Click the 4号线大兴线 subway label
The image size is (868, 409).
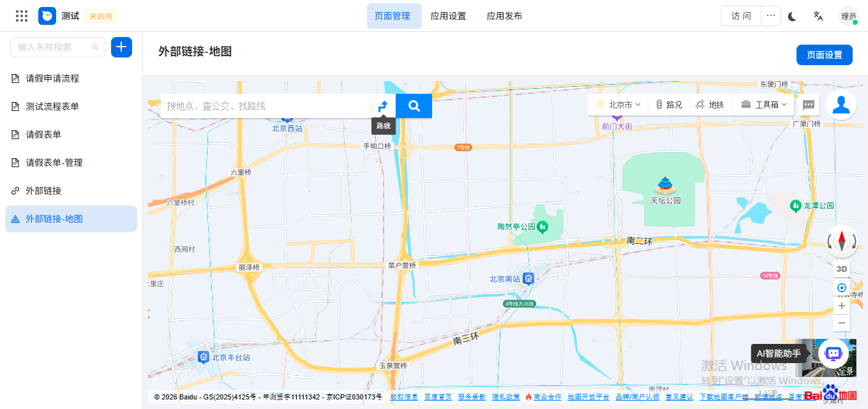coord(519,304)
